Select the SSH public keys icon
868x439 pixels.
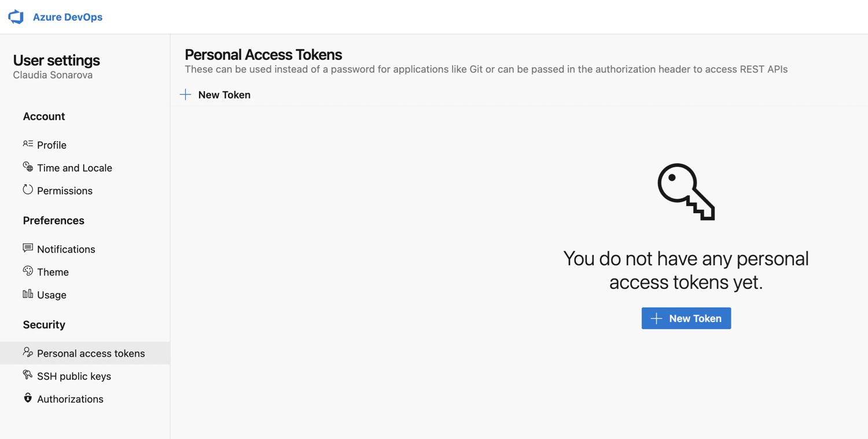(27, 375)
